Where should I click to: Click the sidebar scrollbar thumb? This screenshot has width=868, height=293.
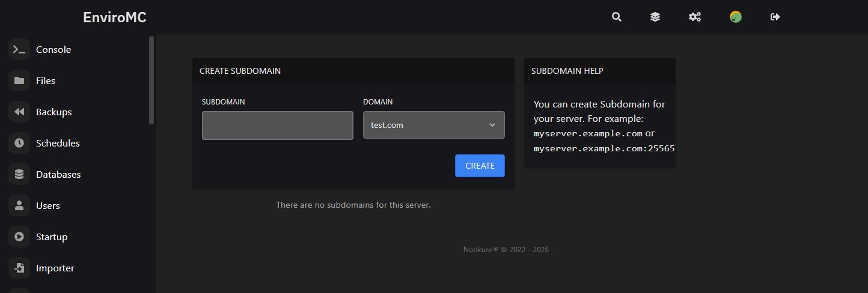pyautogui.click(x=151, y=80)
